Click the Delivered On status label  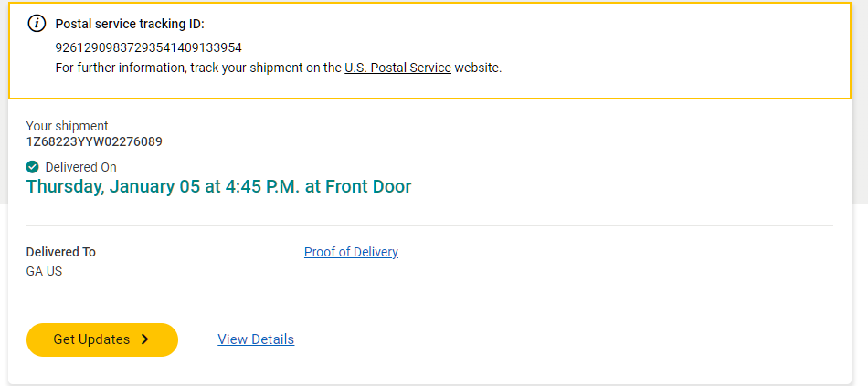(80, 167)
